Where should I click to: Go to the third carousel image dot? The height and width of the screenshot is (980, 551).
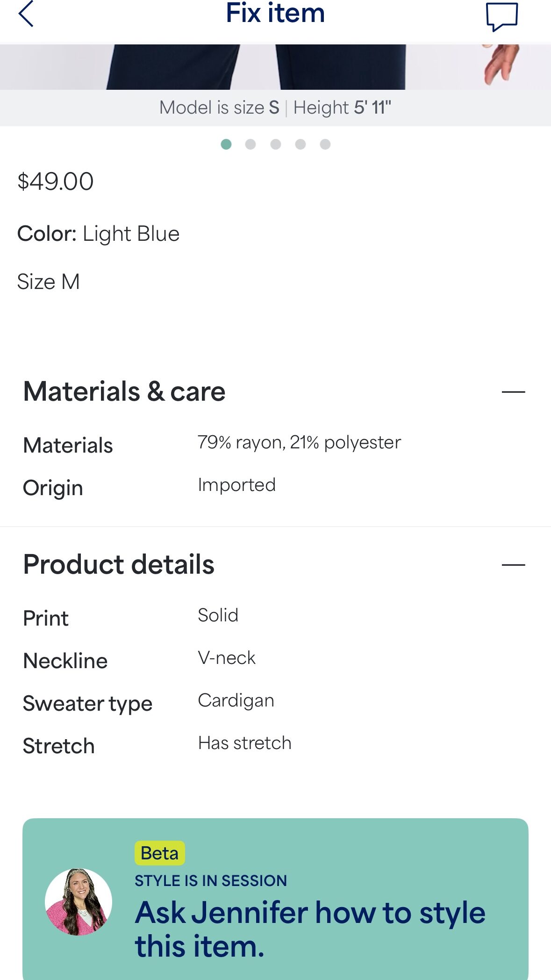pos(276,144)
